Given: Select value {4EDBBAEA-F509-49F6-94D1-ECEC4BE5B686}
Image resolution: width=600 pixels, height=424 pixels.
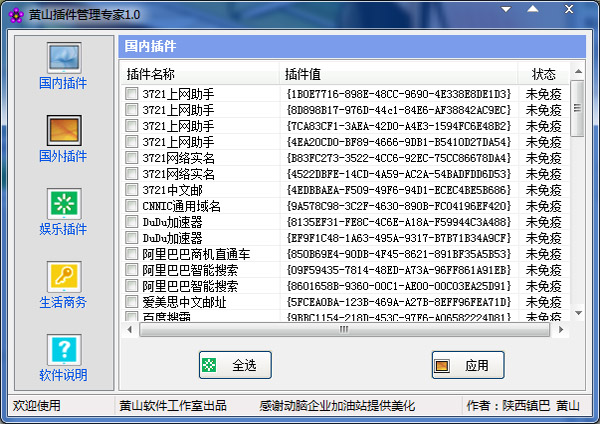Looking at the screenshot, I should [399, 190].
